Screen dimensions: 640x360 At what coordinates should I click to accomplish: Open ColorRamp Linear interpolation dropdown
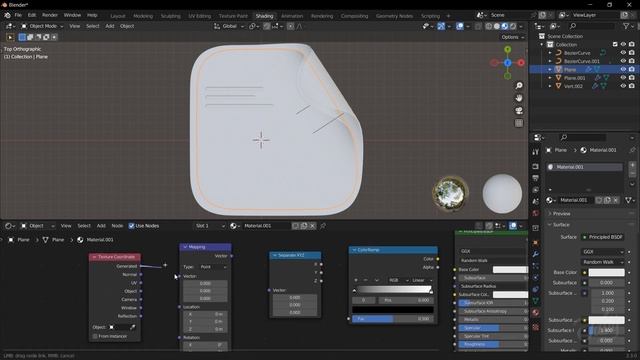pyautogui.click(x=421, y=280)
